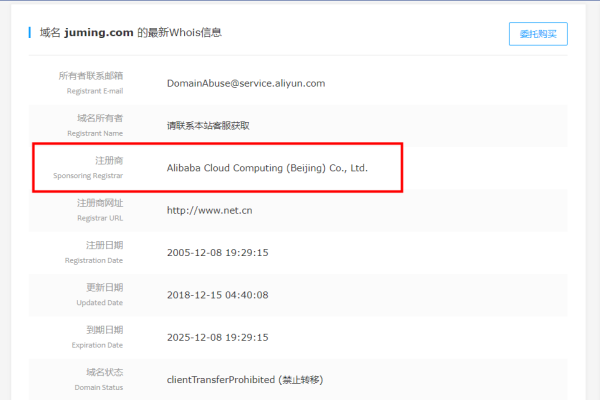The width and height of the screenshot is (600, 400).
Task: Select the expiration date 2025-12-08 value
Action: pos(217,337)
